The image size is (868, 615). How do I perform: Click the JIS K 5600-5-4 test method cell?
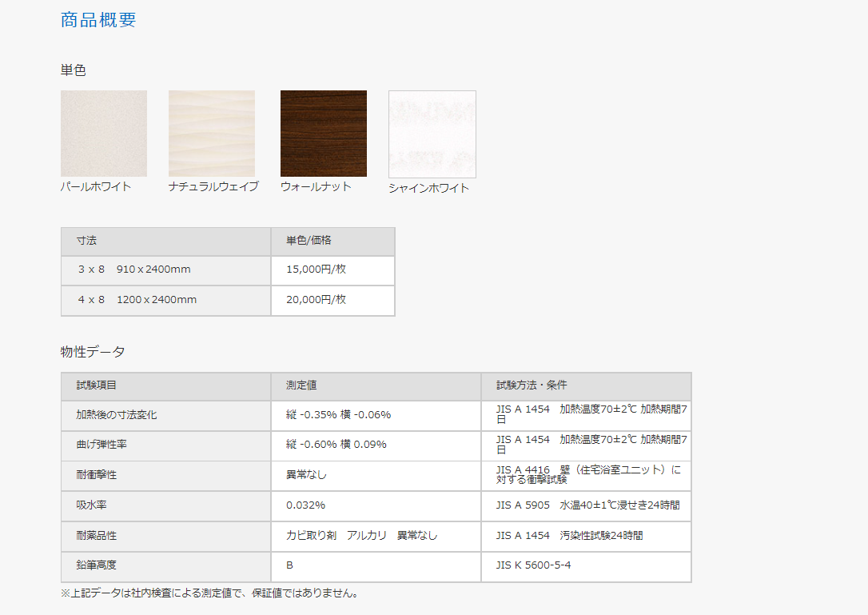(x=533, y=565)
